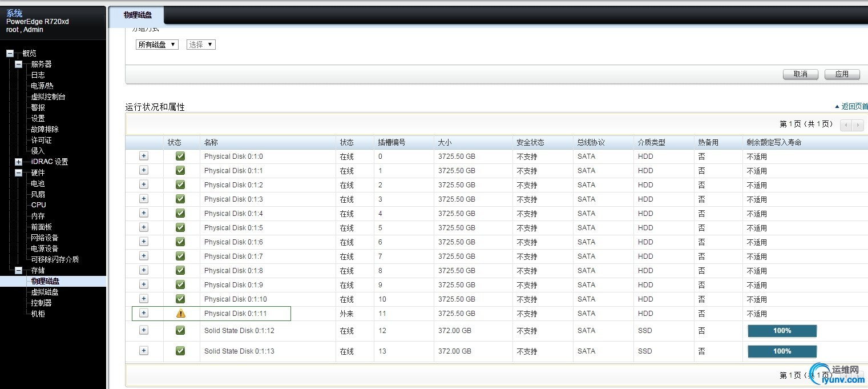This screenshot has height=389, width=868.
Task: Open CPU under 硬件
Action: (39, 205)
